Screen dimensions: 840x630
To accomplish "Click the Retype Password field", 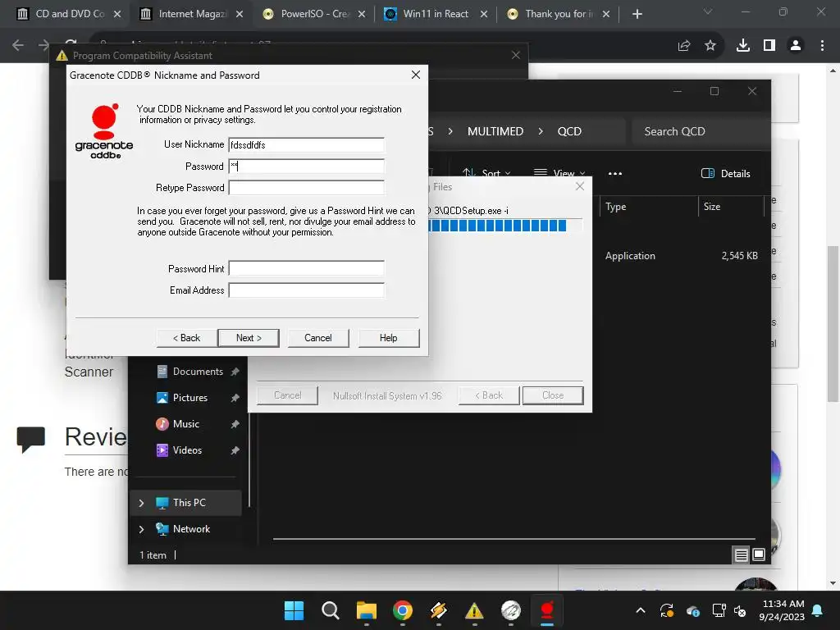I will (x=307, y=188).
